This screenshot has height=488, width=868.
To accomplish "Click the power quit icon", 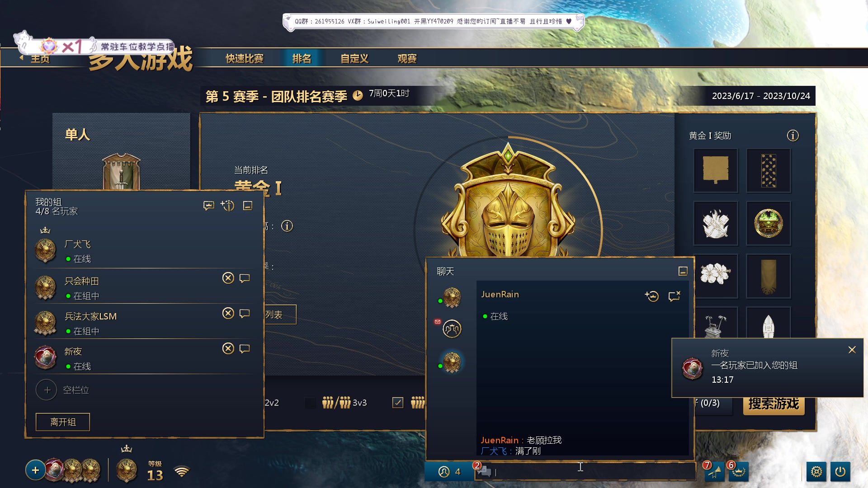I will (840, 472).
